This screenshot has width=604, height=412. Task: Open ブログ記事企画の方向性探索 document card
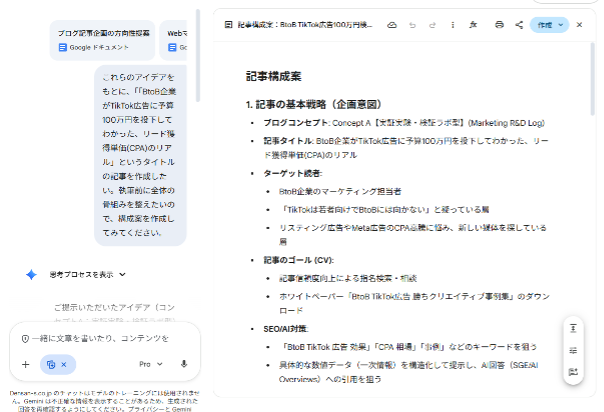(x=102, y=40)
